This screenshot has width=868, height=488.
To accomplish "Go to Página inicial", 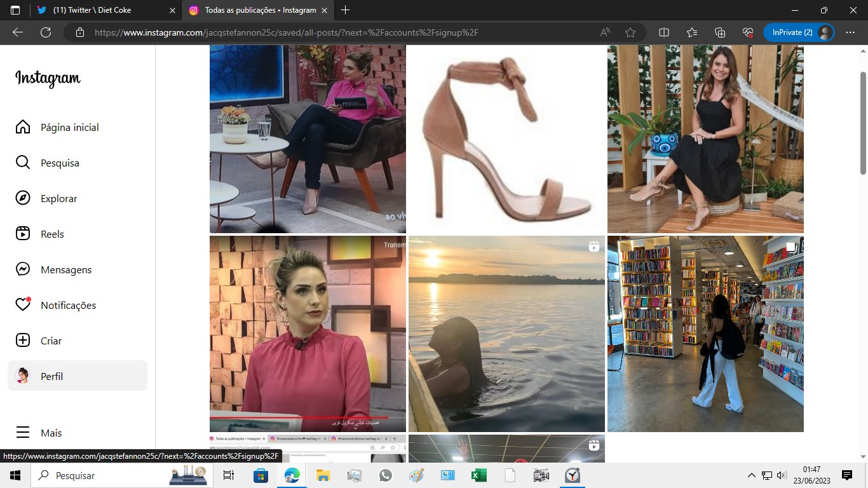I will (78, 127).
